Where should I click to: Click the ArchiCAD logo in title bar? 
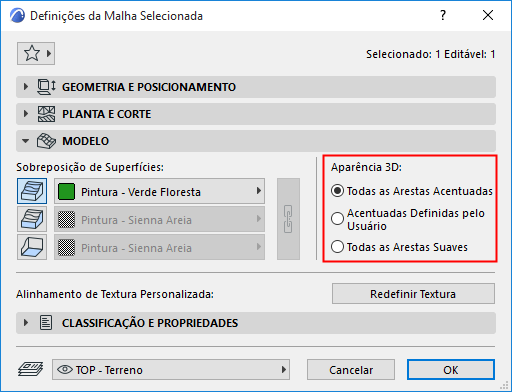[17, 16]
